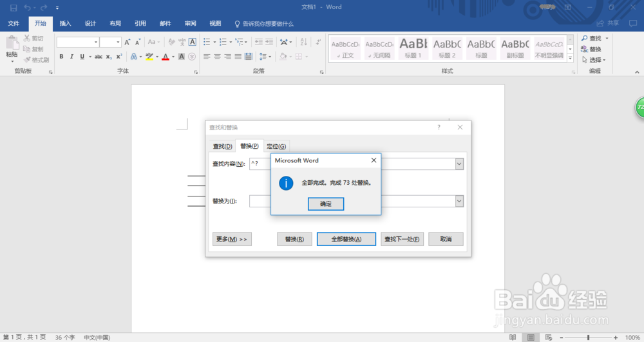The width and height of the screenshot is (644, 342).
Task: Apply bulleted list icon
Action: coord(207,42)
